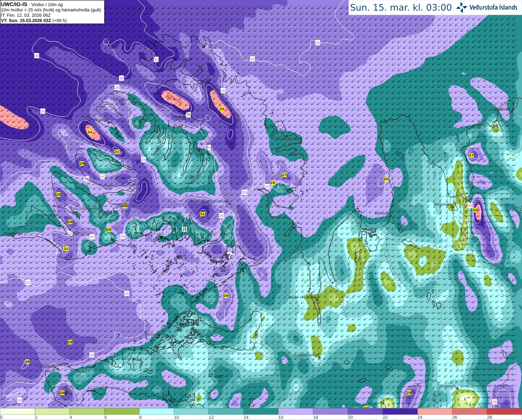
Task: Click the yellow 25 gust label north of Blönduós
Action: (x=386, y=179)
